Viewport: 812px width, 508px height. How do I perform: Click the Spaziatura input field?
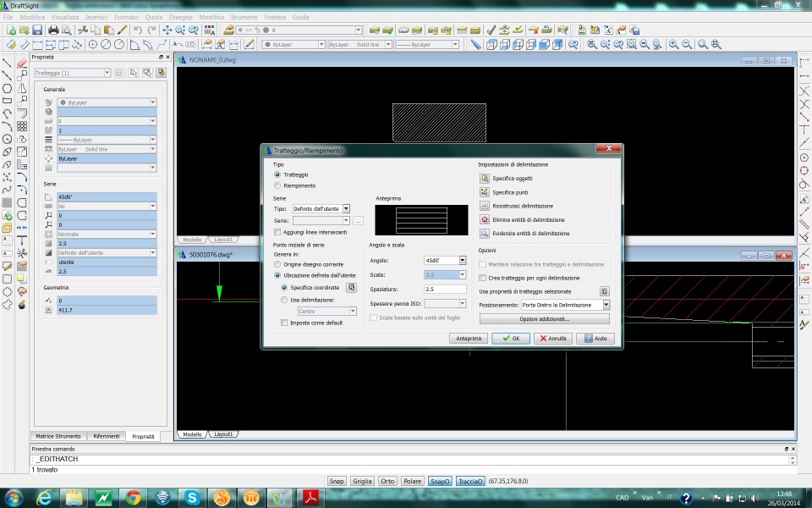coord(445,290)
